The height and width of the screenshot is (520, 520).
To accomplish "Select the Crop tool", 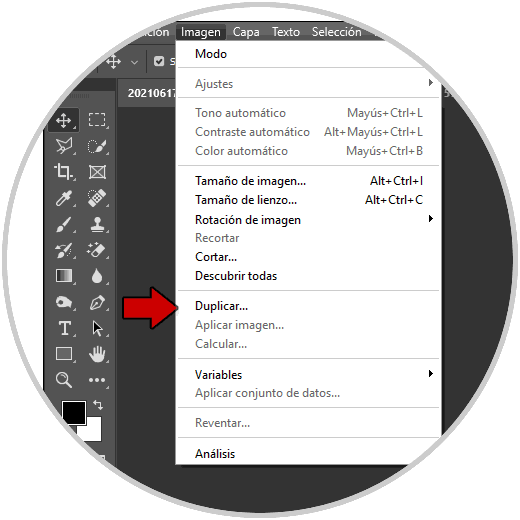I will pyautogui.click(x=64, y=172).
